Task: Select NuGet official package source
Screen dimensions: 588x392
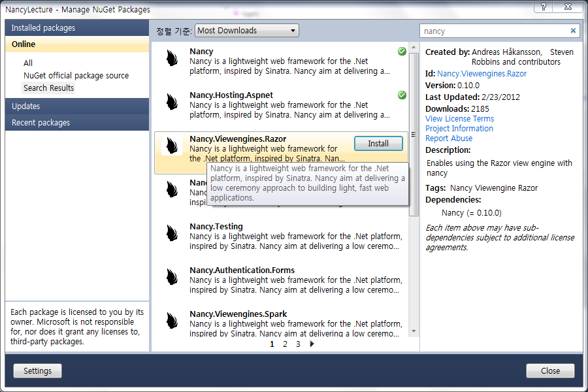Action: [x=76, y=75]
